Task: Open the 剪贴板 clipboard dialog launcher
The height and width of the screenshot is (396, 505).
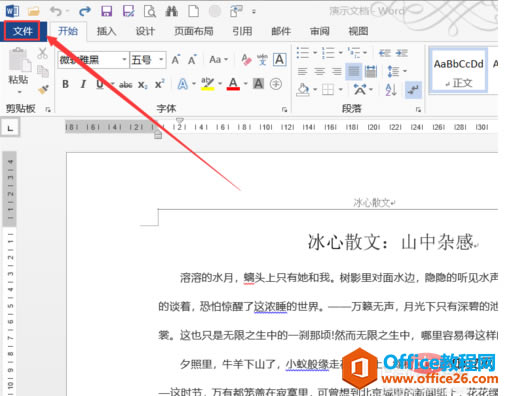Action: pos(48,109)
